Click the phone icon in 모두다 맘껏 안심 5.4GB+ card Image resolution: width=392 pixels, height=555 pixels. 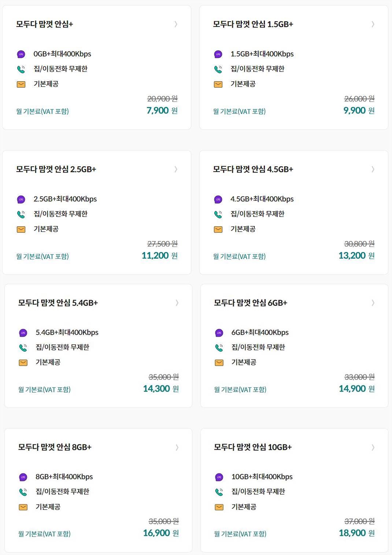tap(23, 348)
